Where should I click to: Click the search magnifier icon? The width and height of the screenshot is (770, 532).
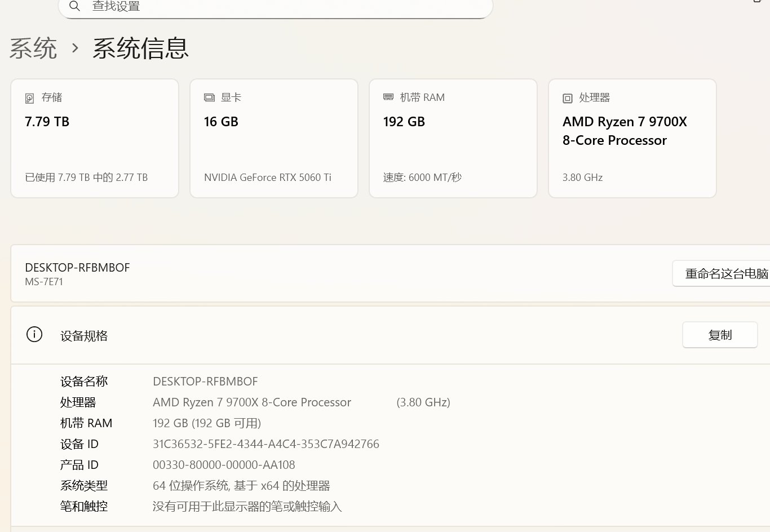[x=74, y=6]
